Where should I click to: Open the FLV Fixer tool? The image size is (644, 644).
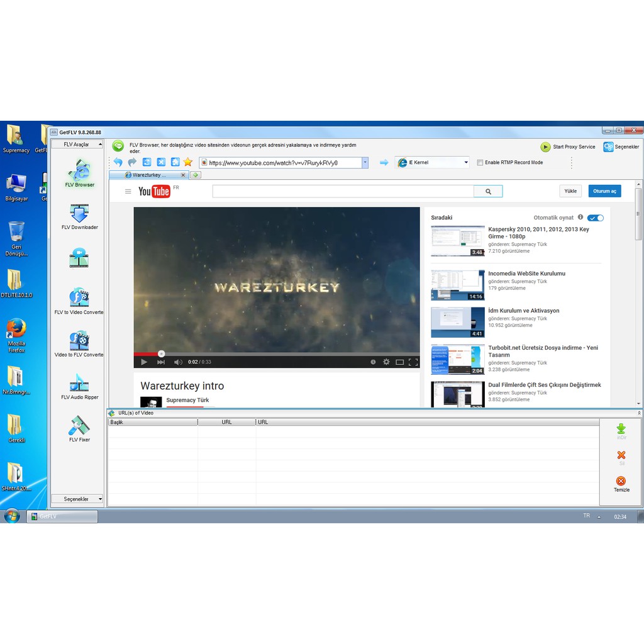click(80, 429)
